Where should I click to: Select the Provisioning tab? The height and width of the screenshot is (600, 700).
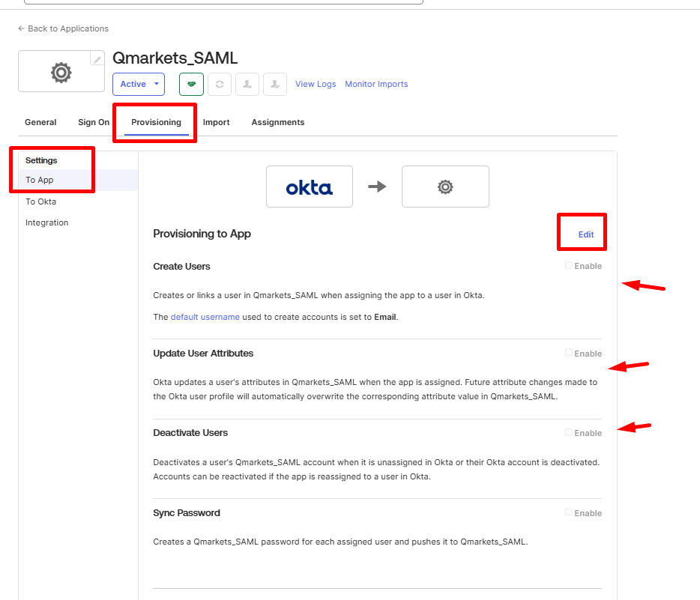(x=156, y=122)
